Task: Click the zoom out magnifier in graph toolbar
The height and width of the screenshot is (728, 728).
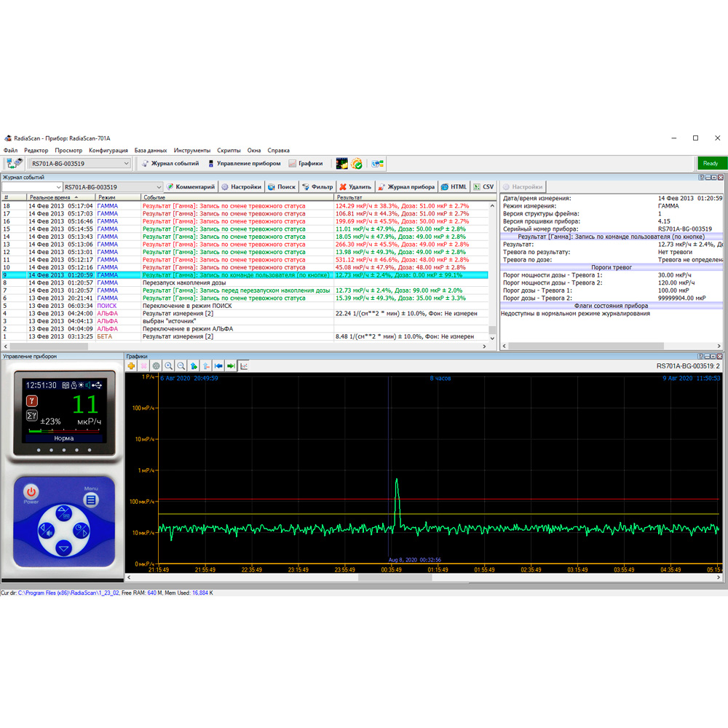Action: (181, 366)
